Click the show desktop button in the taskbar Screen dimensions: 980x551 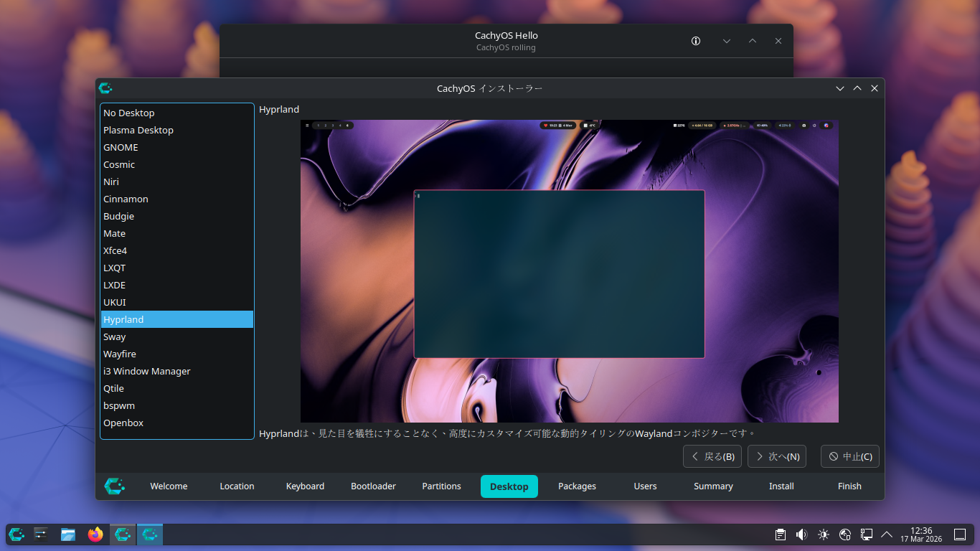coord(960,534)
